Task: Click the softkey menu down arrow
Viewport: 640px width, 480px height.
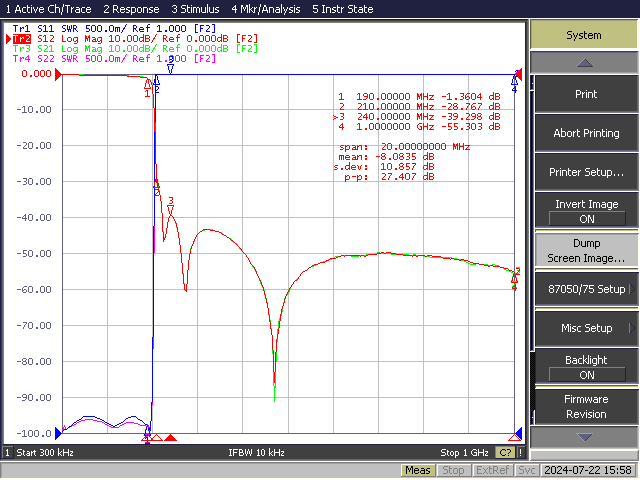Action: pos(584,437)
